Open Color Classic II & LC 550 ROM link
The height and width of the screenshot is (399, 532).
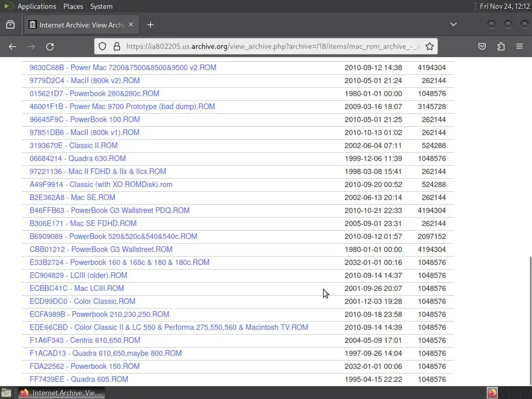(x=169, y=327)
